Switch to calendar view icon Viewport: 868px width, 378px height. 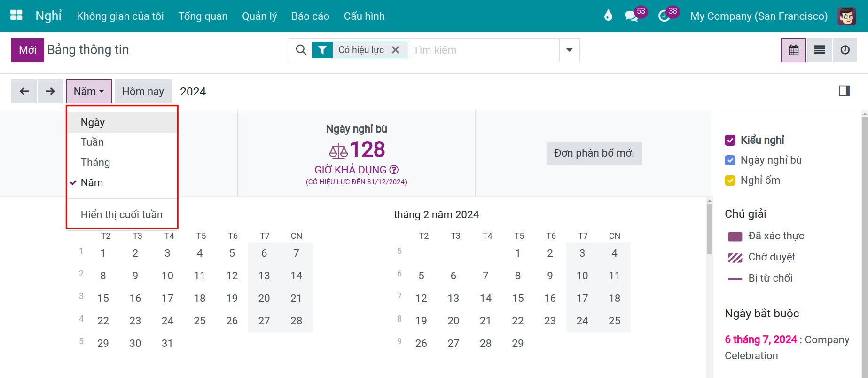pos(794,50)
